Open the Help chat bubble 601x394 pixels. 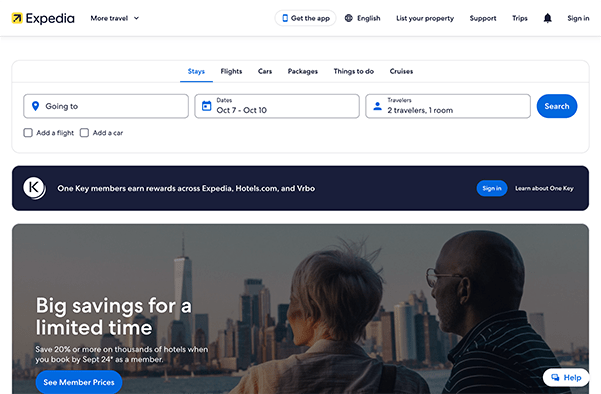[566, 378]
